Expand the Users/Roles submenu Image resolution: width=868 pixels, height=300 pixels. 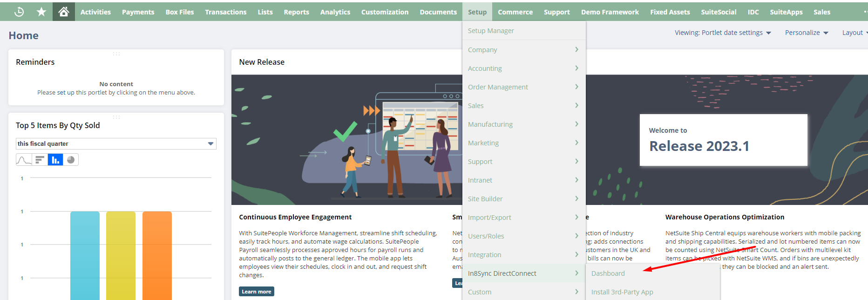point(523,236)
